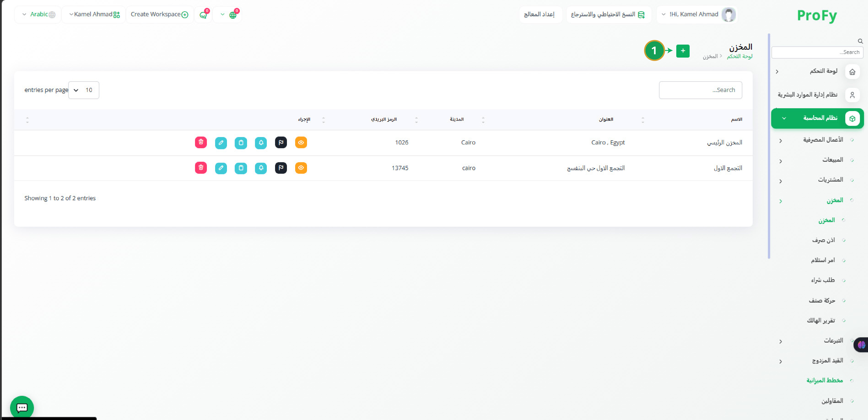Click the المخزن الرئيسي name cell
Viewport: 868px width, 420px height.
tap(724, 143)
